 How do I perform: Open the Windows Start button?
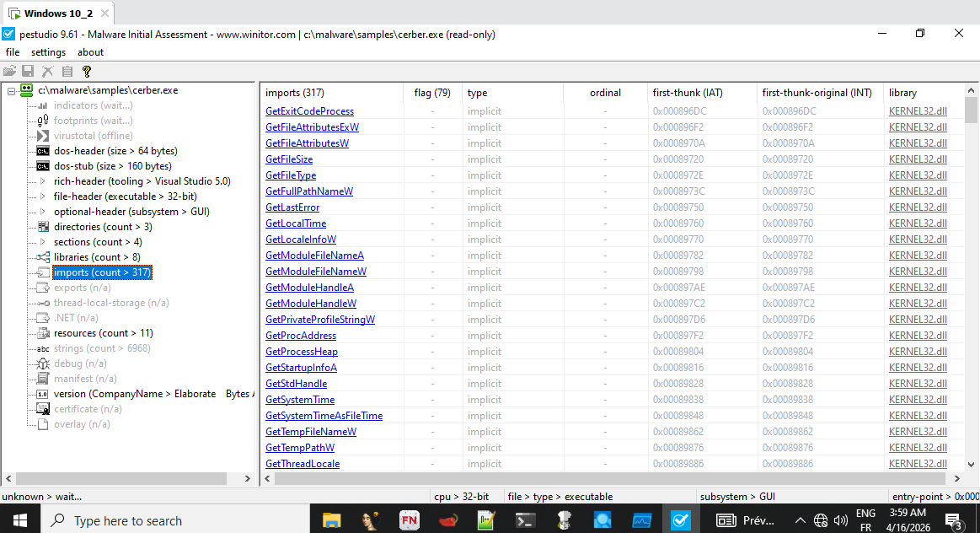[x=20, y=520]
